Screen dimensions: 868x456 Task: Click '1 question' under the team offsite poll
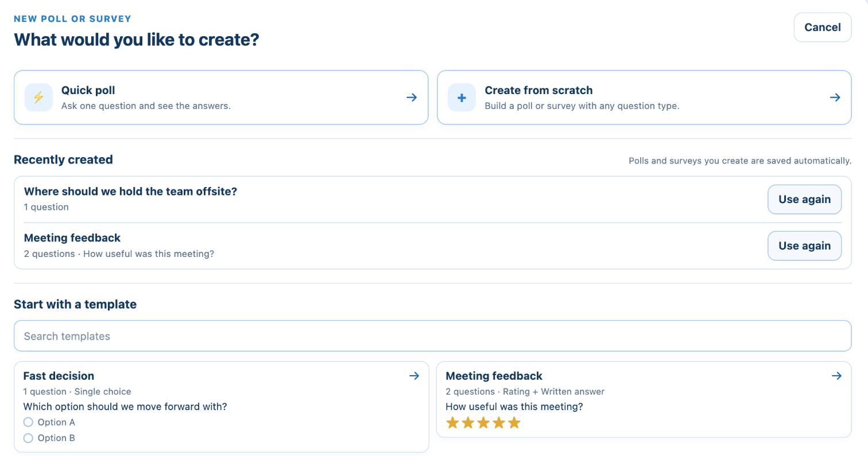46,207
